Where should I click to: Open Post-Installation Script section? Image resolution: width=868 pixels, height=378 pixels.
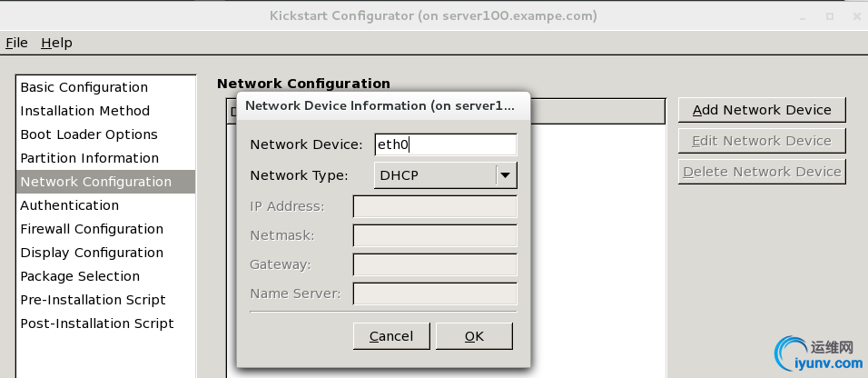tap(97, 323)
